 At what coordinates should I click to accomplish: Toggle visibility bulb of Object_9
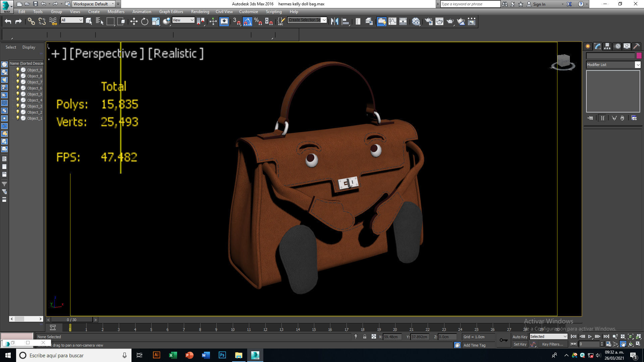18,70
